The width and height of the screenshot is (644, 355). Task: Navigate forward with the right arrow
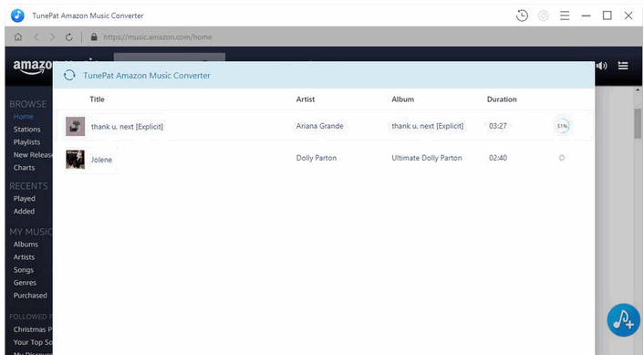point(52,37)
